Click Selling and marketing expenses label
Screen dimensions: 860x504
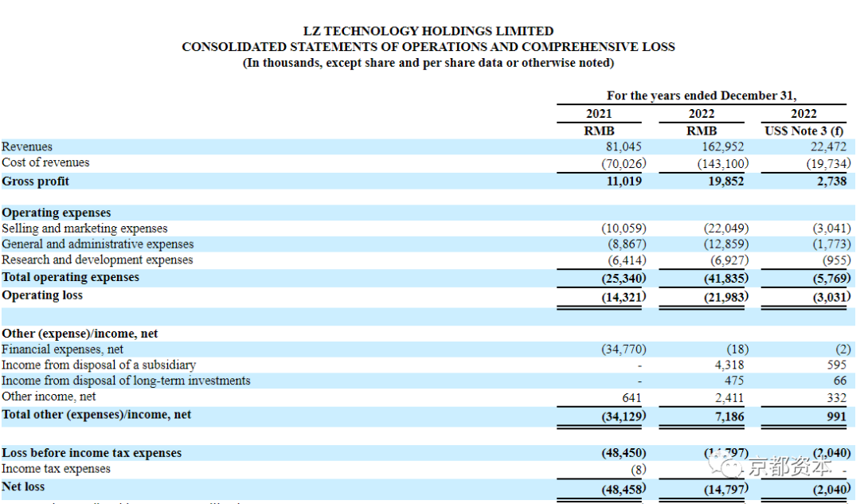84,229
